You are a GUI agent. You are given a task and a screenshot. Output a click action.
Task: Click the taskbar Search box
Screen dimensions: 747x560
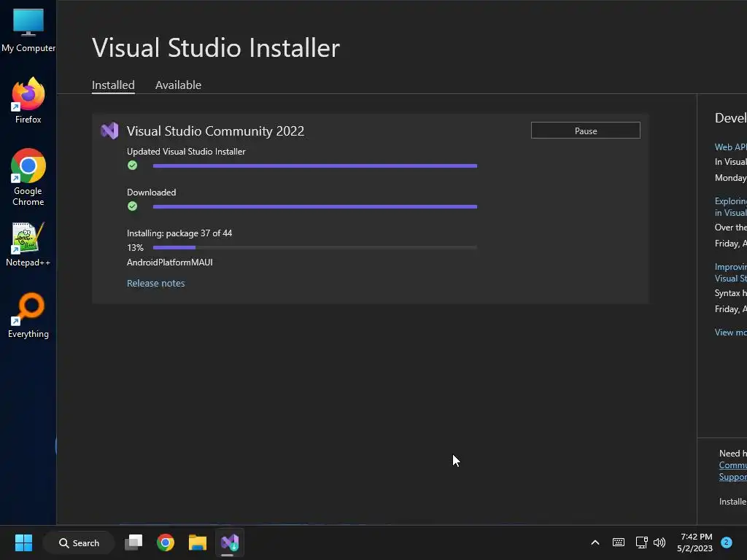click(x=79, y=542)
